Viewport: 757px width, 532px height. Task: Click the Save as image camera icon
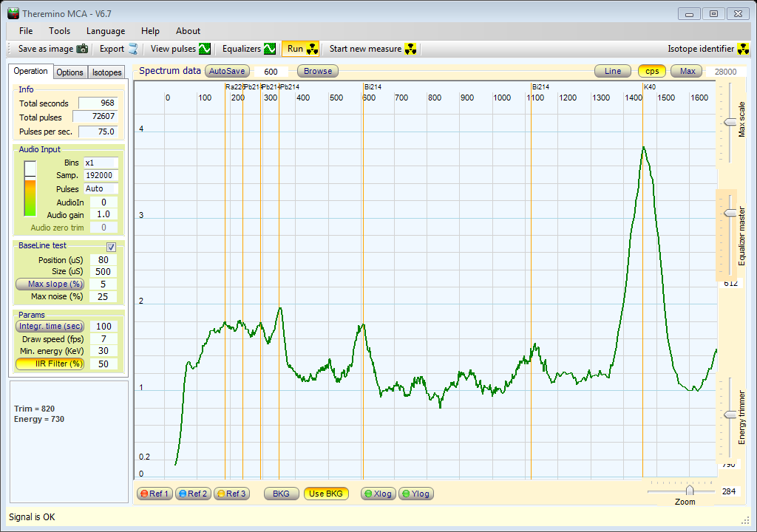coord(82,49)
